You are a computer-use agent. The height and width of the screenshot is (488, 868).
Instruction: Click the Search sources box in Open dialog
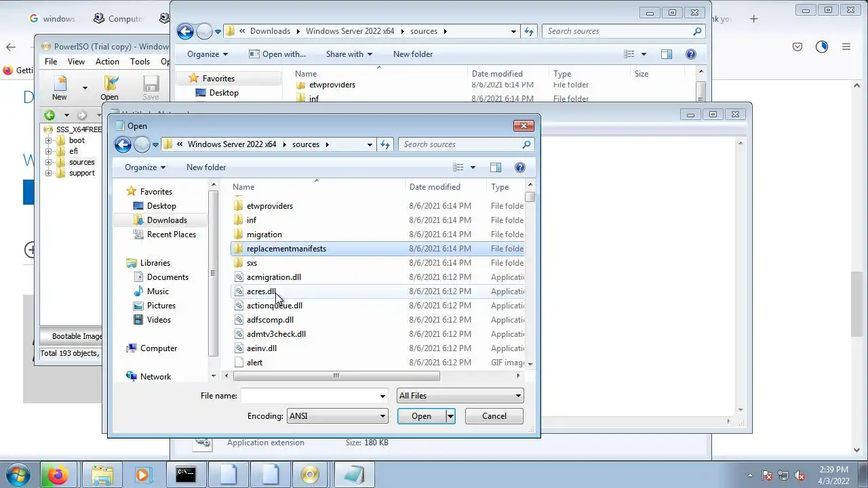point(461,144)
